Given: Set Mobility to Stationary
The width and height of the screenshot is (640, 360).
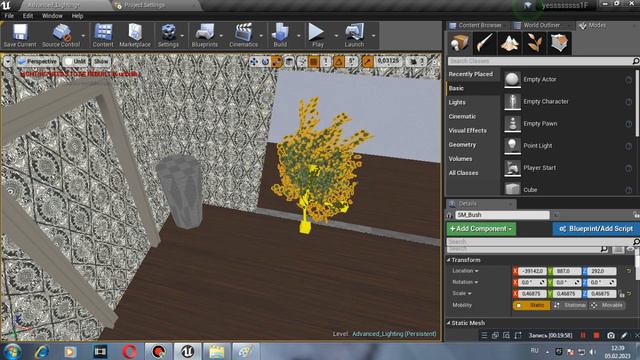Looking at the screenshot, I should point(570,305).
